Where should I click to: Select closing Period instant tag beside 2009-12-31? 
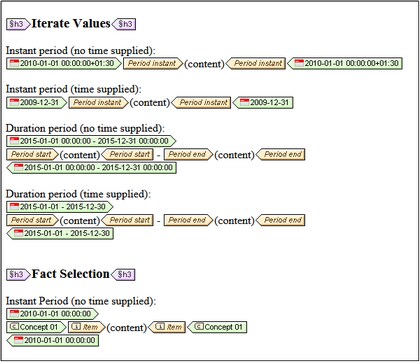tap(201, 102)
